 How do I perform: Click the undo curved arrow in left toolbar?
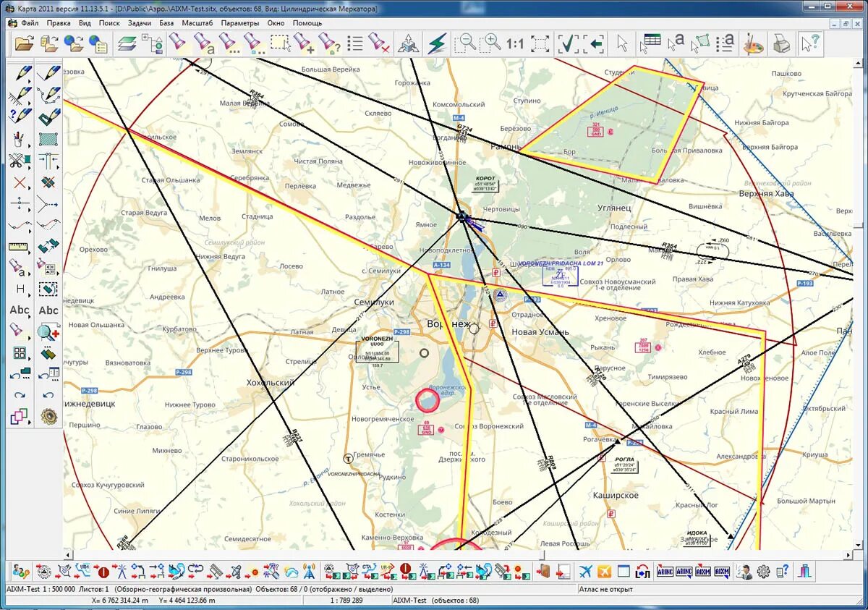pos(48,395)
